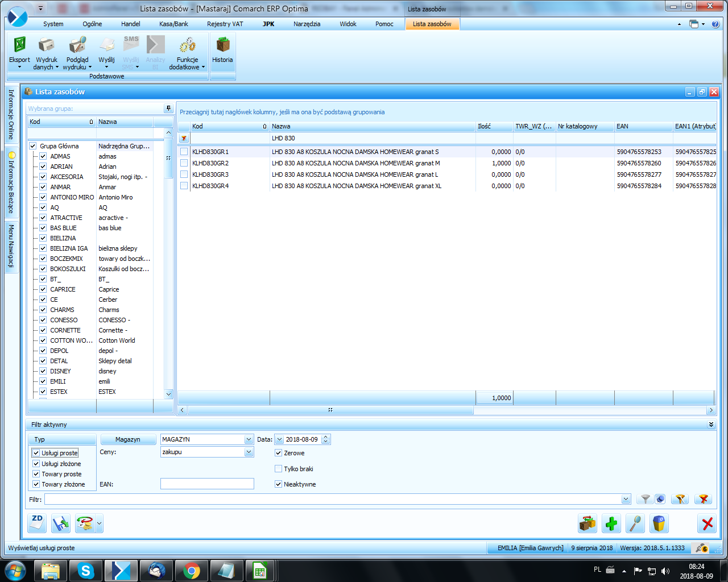Image resolution: width=728 pixels, height=582 pixels.
Task: Open the Historia crate icon
Action: pyautogui.click(x=222, y=45)
